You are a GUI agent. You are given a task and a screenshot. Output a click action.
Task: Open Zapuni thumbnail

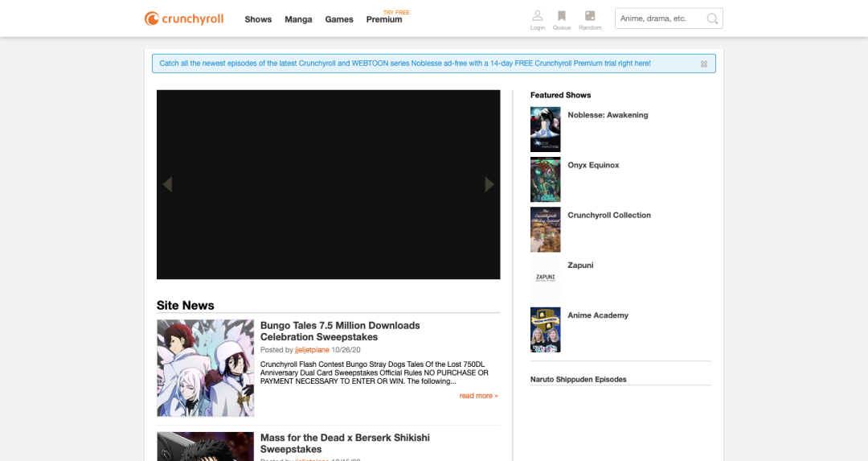(545, 280)
